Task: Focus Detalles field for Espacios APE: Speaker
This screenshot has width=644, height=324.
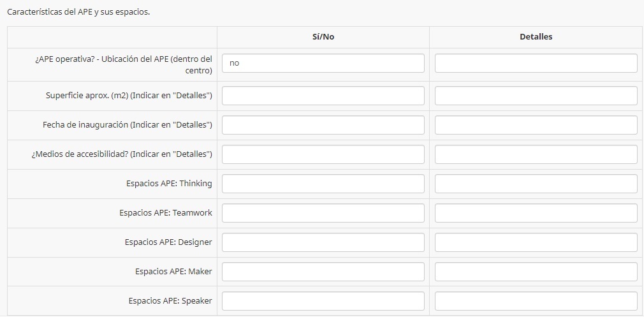Action: 536,301
